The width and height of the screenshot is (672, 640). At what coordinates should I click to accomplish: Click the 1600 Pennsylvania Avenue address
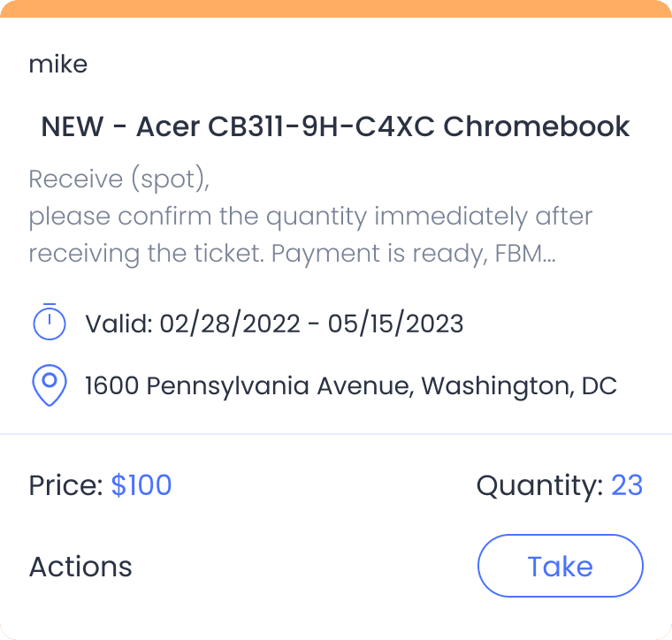(x=350, y=386)
